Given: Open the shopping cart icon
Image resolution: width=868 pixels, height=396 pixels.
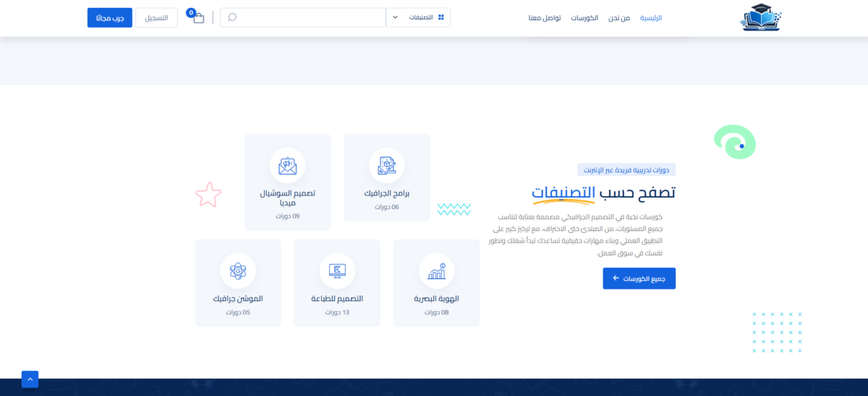Looking at the screenshot, I should [198, 17].
